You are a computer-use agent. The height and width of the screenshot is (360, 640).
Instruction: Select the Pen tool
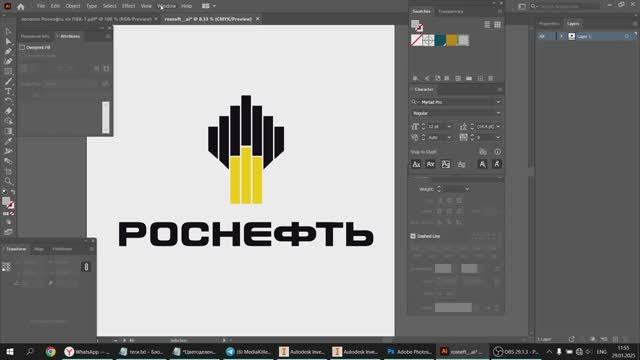(8, 51)
